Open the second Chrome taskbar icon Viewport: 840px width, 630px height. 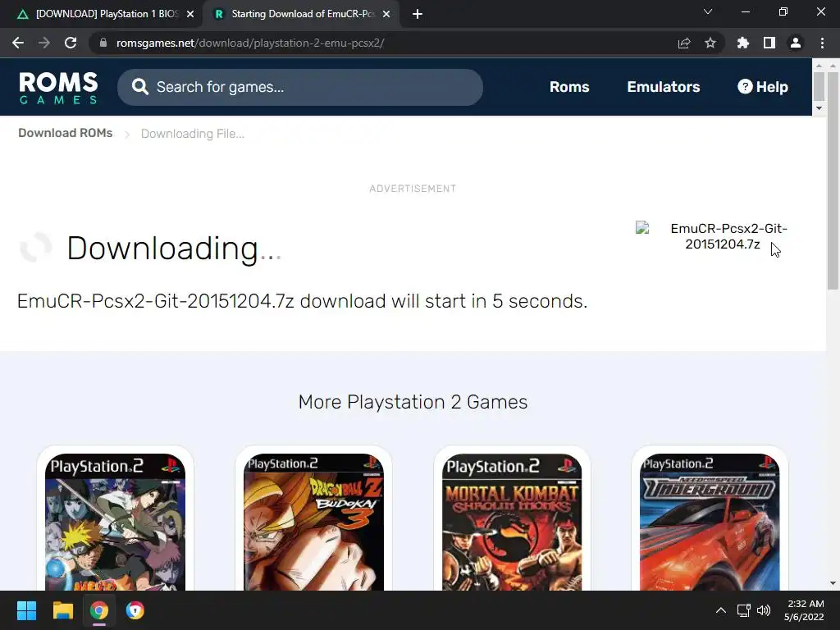click(135, 610)
